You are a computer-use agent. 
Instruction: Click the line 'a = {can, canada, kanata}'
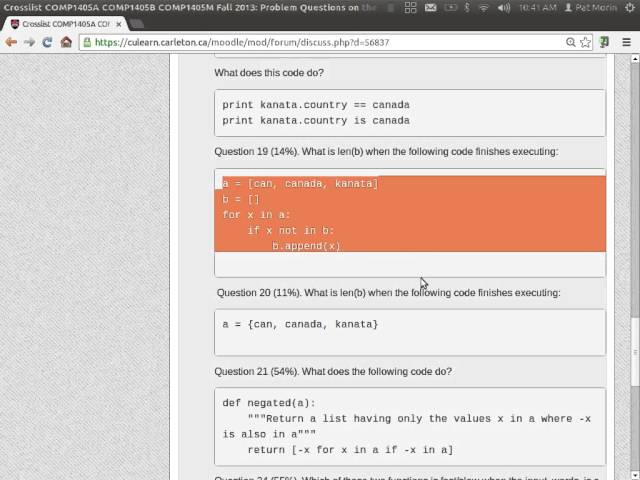pyautogui.click(x=300, y=324)
